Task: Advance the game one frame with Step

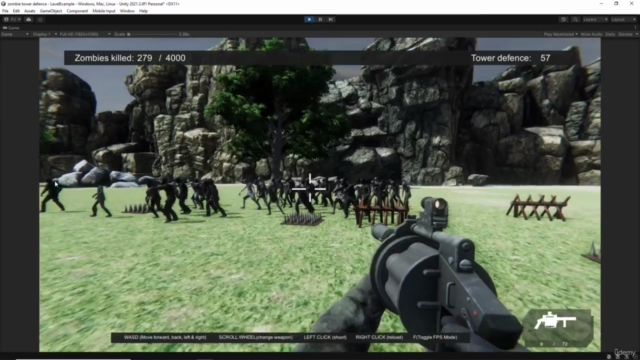Action: [331, 19]
